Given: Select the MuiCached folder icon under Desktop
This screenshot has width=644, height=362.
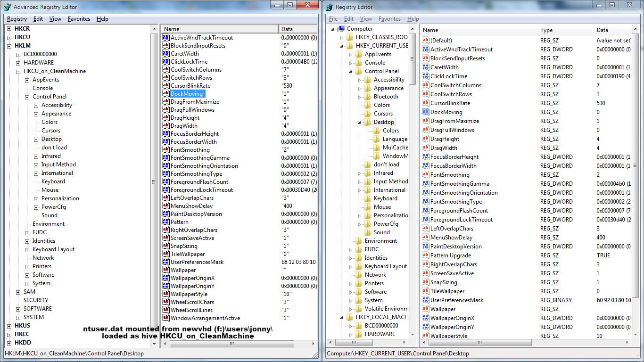Looking at the screenshot, I should pos(377,148).
